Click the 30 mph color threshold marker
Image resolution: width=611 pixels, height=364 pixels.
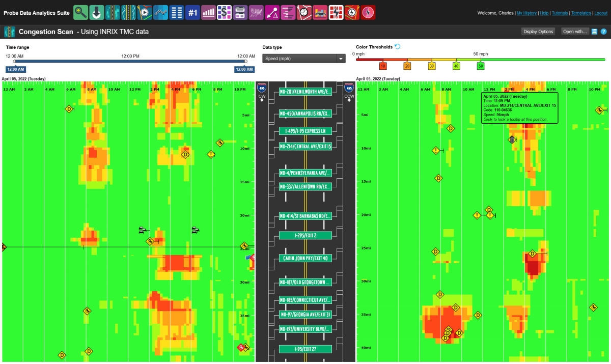tap(431, 66)
